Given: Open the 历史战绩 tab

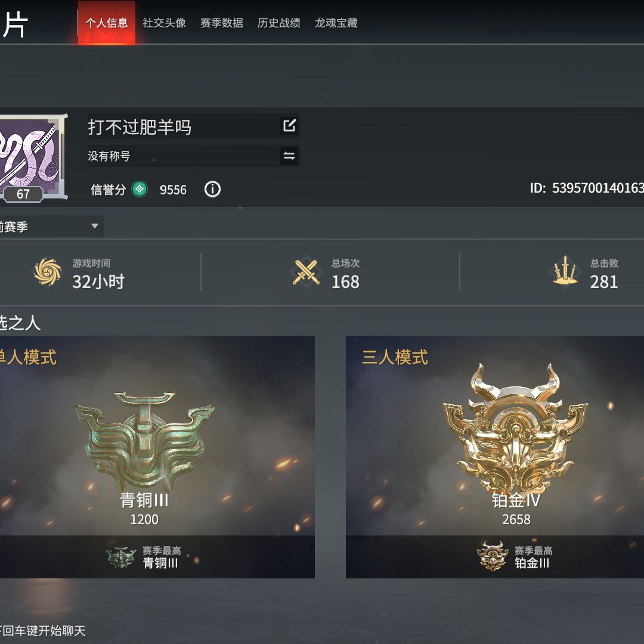Looking at the screenshot, I should 279,23.
